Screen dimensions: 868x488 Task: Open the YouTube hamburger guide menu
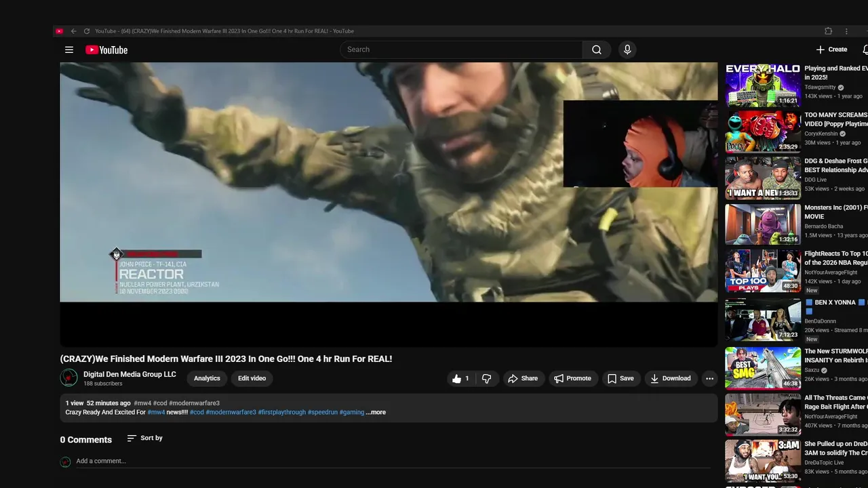coord(68,49)
